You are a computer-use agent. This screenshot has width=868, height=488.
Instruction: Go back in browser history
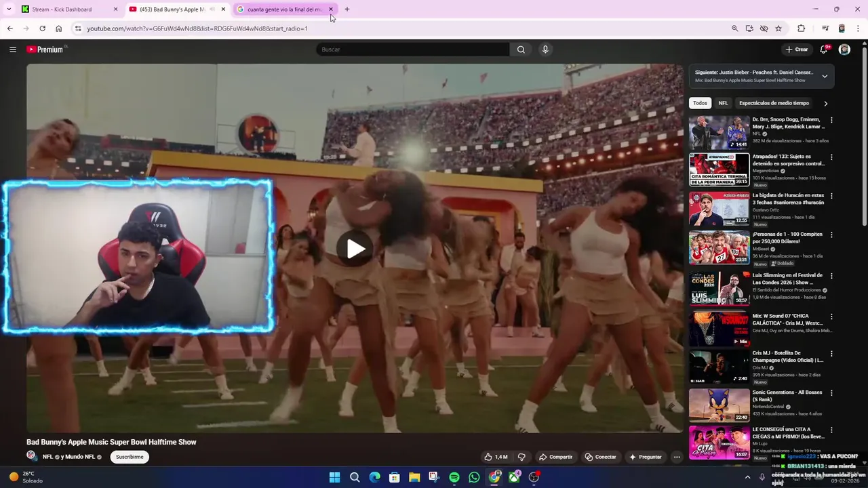coord(9,28)
